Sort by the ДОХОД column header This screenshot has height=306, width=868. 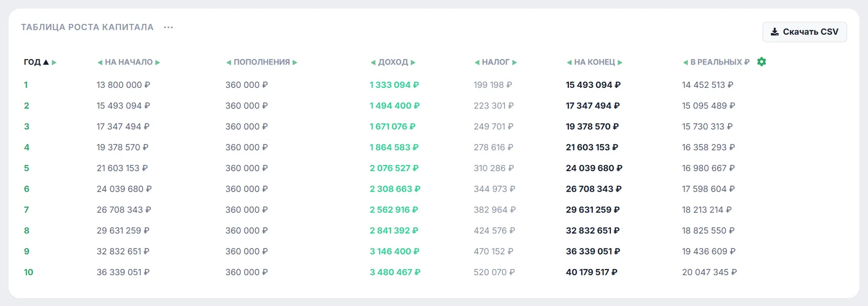coord(393,62)
